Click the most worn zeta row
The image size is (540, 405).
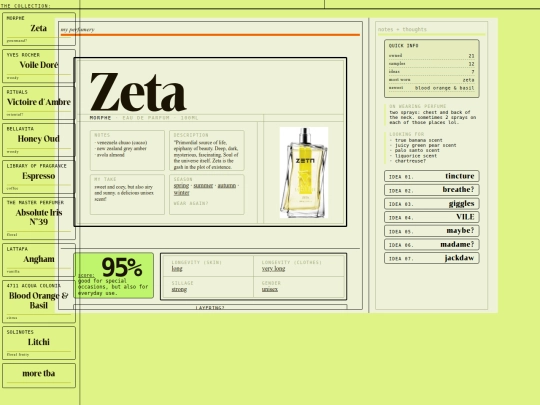(432, 80)
